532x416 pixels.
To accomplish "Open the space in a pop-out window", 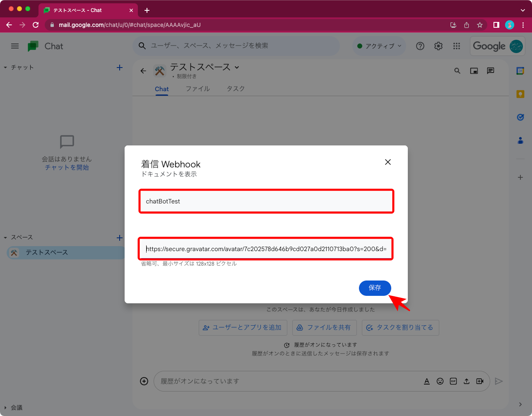I will (x=474, y=70).
